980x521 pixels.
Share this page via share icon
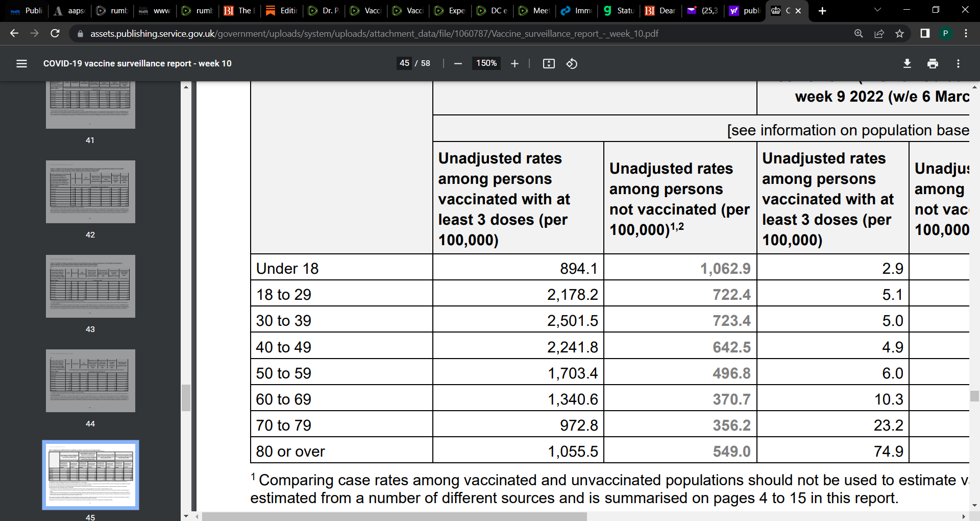(879, 33)
